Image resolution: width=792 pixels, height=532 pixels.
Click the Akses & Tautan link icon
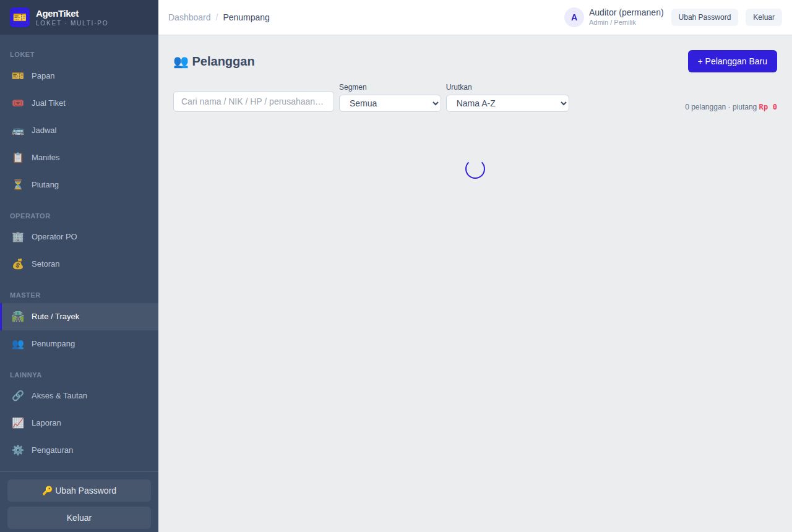click(18, 395)
